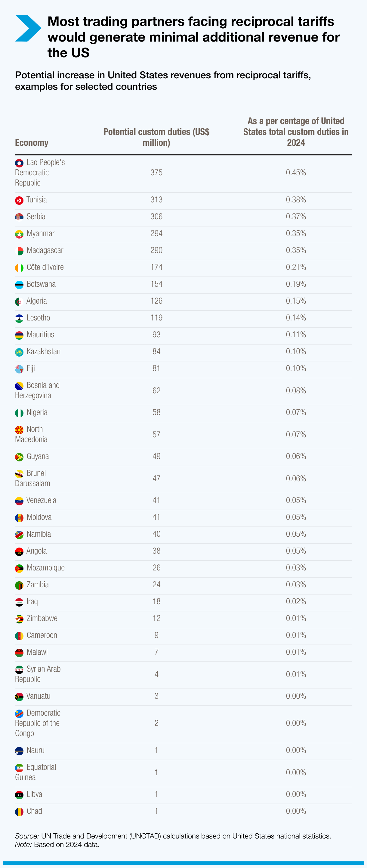367x868 pixels.
Task: Select the 375 value for Lao PDR
Action: point(156,173)
